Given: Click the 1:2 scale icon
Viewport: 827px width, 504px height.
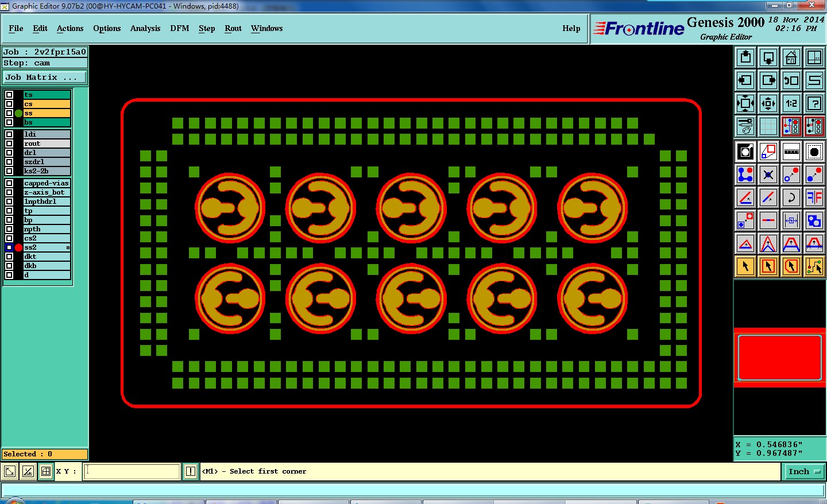Looking at the screenshot, I should pyautogui.click(x=791, y=103).
